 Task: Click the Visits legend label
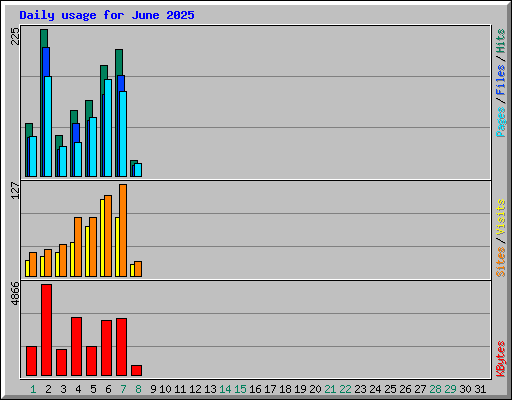pos(501,218)
